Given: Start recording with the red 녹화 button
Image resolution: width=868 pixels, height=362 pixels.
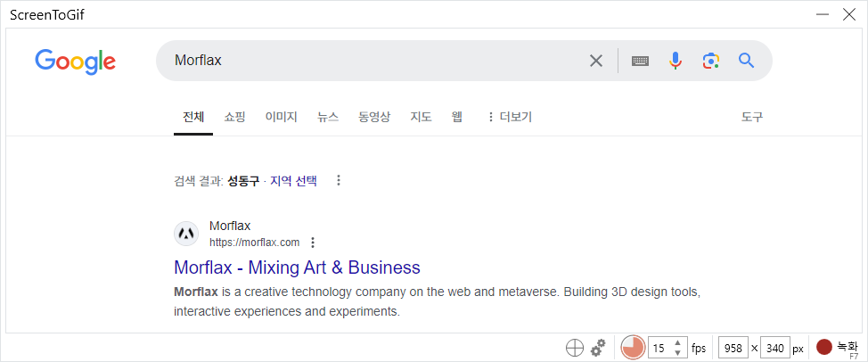Looking at the screenshot, I should point(837,348).
